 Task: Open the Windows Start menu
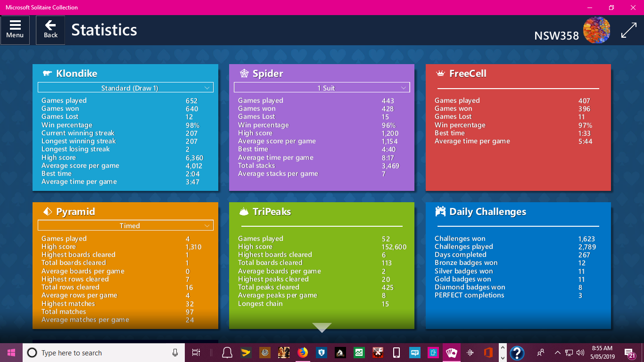[x=11, y=353]
